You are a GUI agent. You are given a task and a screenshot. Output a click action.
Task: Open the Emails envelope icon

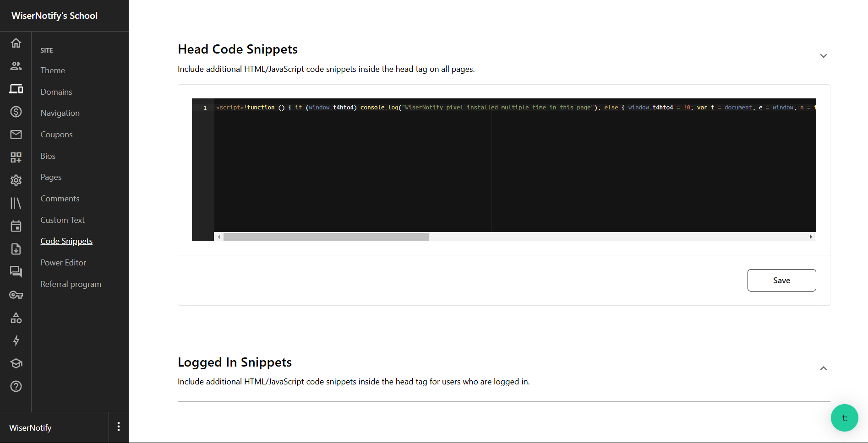click(16, 135)
